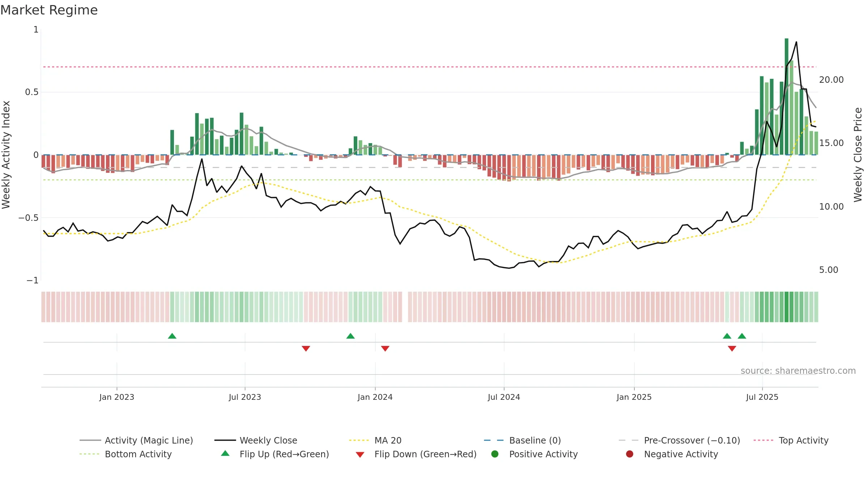Toggle the Weekly Close legend entry

point(256,440)
